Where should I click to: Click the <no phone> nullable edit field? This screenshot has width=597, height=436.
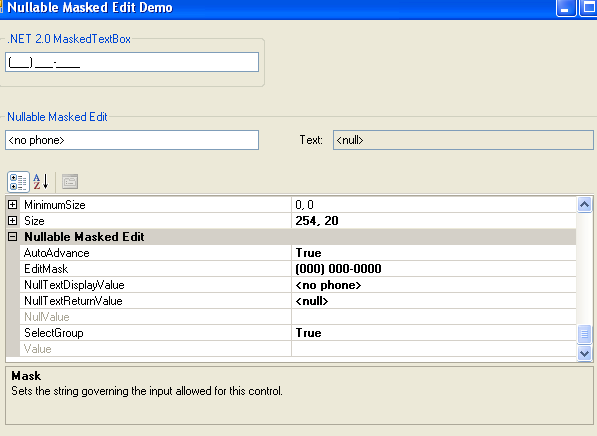point(132,140)
